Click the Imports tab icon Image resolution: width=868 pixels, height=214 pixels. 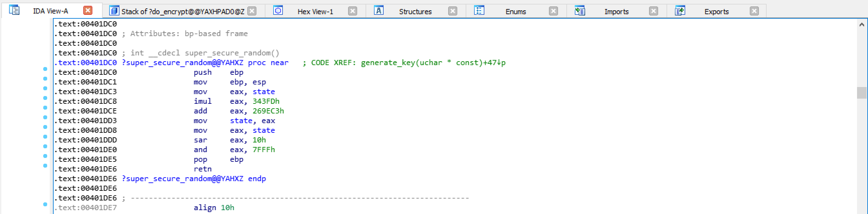(580, 11)
